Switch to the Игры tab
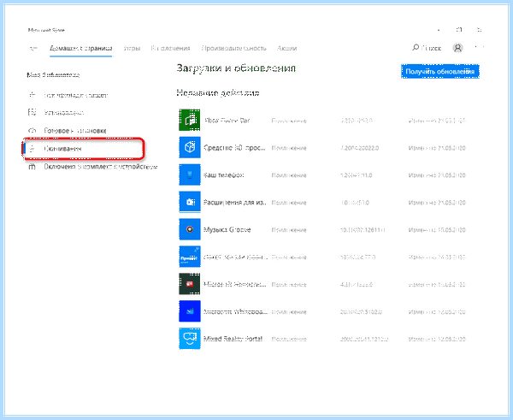The height and width of the screenshot is (420, 513). [x=132, y=48]
